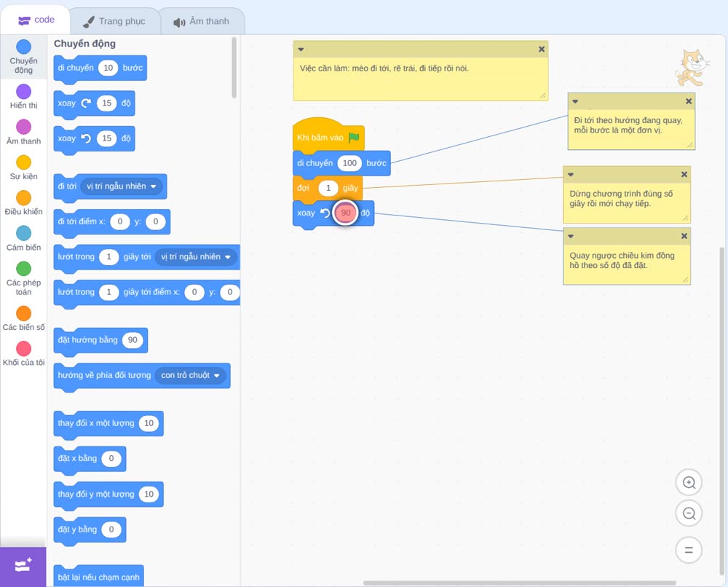Zoom in the workspace
Screen dimensions: 728x587
689,483
